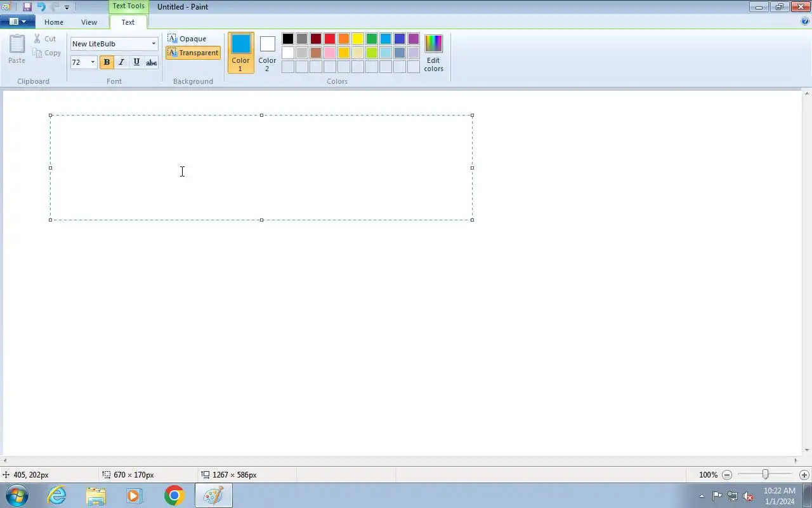
Task: Switch to the Home ribbon tab
Action: pyautogui.click(x=54, y=22)
